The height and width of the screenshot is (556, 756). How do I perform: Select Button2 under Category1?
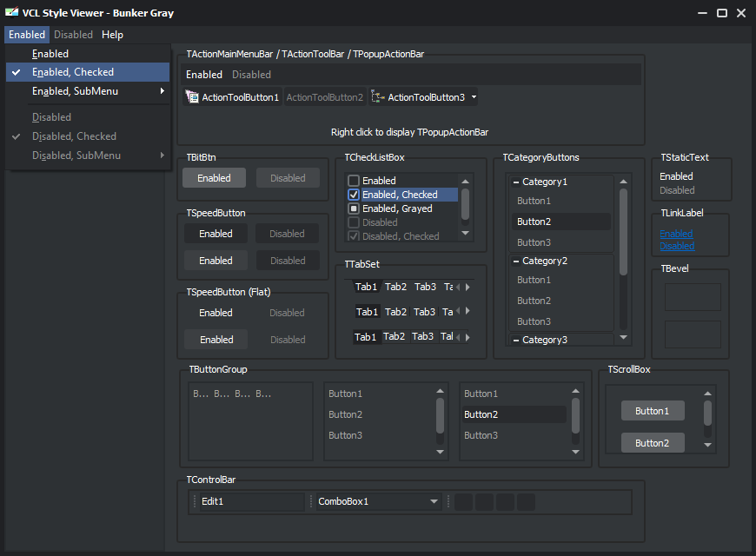pos(561,222)
